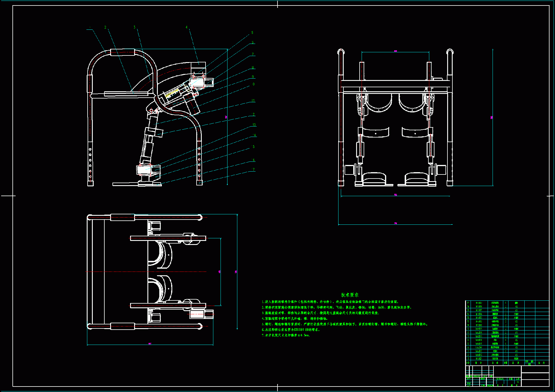Click part balloon number 3 above side view
The height and width of the screenshot is (392, 555).
click(134, 27)
